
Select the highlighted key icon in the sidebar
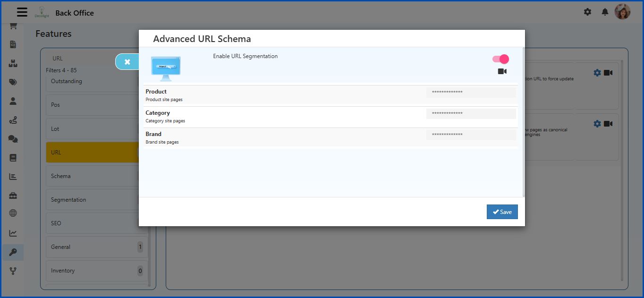coord(13,252)
